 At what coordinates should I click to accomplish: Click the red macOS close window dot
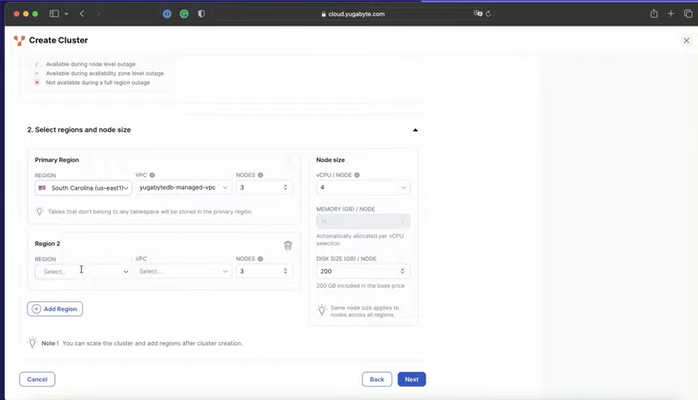[x=16, y=14]
